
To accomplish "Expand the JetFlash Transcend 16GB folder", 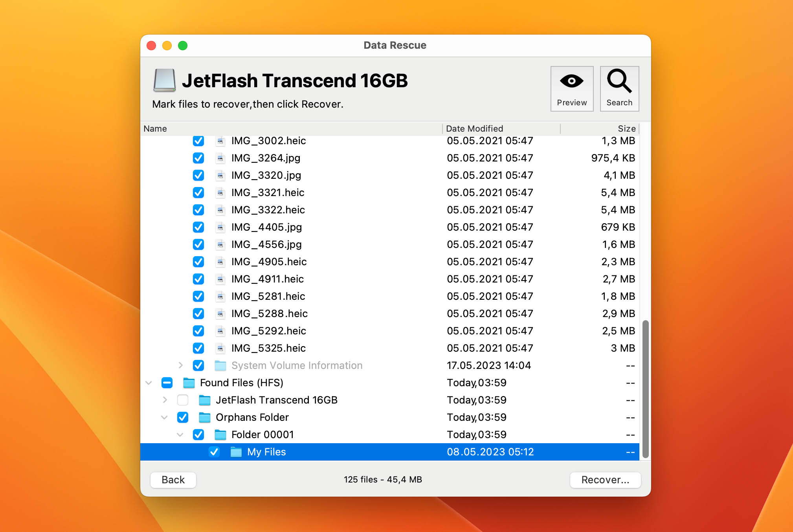I will pyautogui.click(x=165, y=400).
